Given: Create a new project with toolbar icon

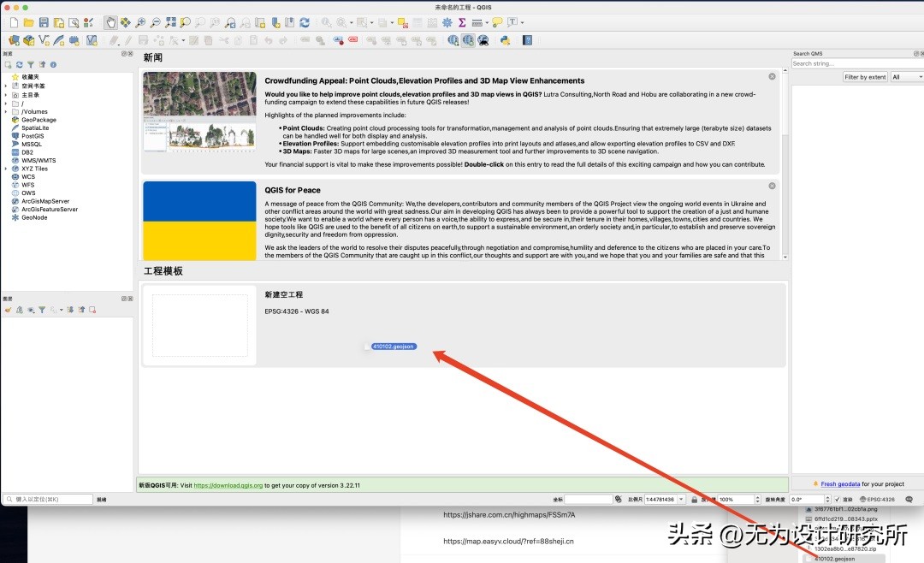Looking at the screenshot, I should [14, 22].
